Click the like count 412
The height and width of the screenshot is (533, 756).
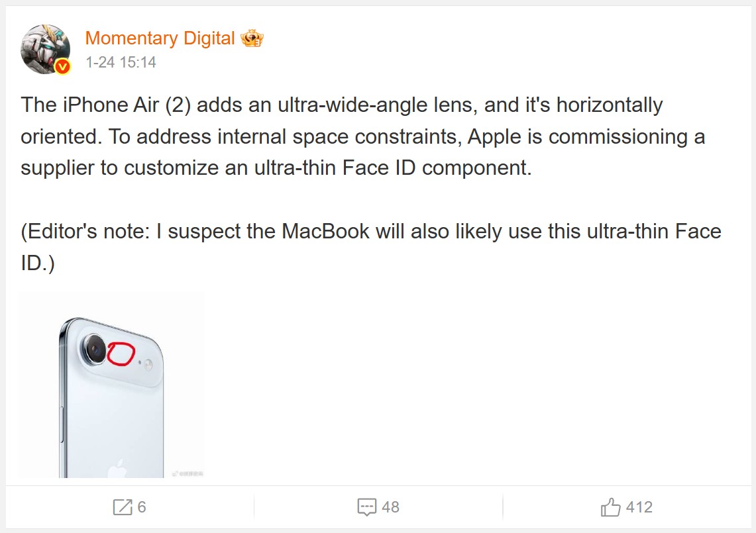(x=639, y=507)
